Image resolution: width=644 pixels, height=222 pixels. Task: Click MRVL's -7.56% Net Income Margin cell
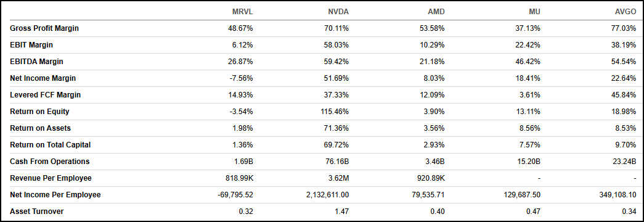pos(242,78)
